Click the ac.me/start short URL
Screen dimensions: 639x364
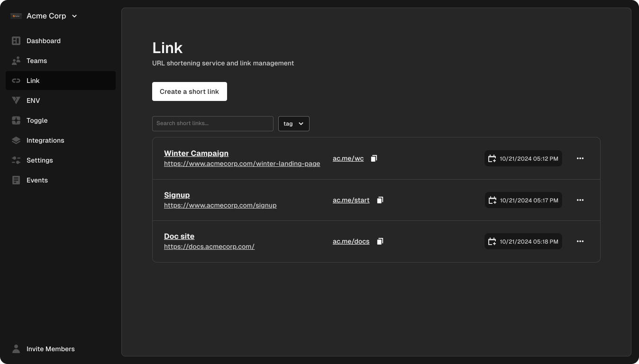[x=351, y=200]
